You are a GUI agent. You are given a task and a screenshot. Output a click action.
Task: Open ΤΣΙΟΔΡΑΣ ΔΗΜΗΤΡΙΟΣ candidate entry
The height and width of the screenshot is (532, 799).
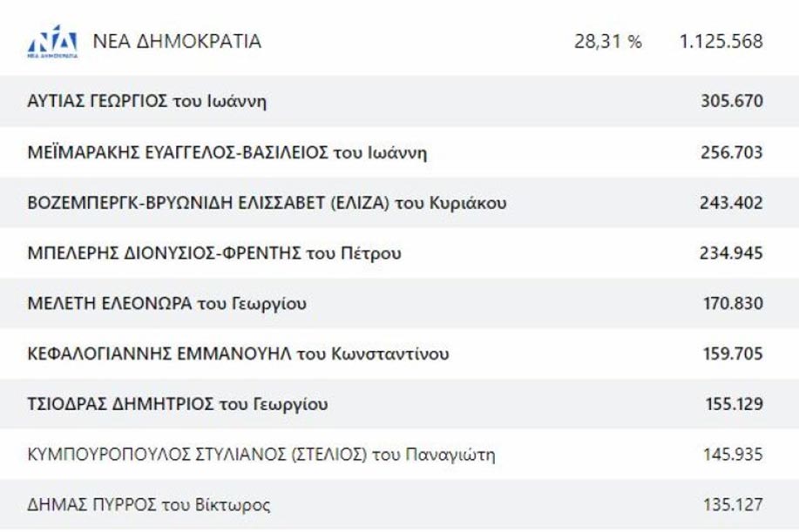pos(399,404)
